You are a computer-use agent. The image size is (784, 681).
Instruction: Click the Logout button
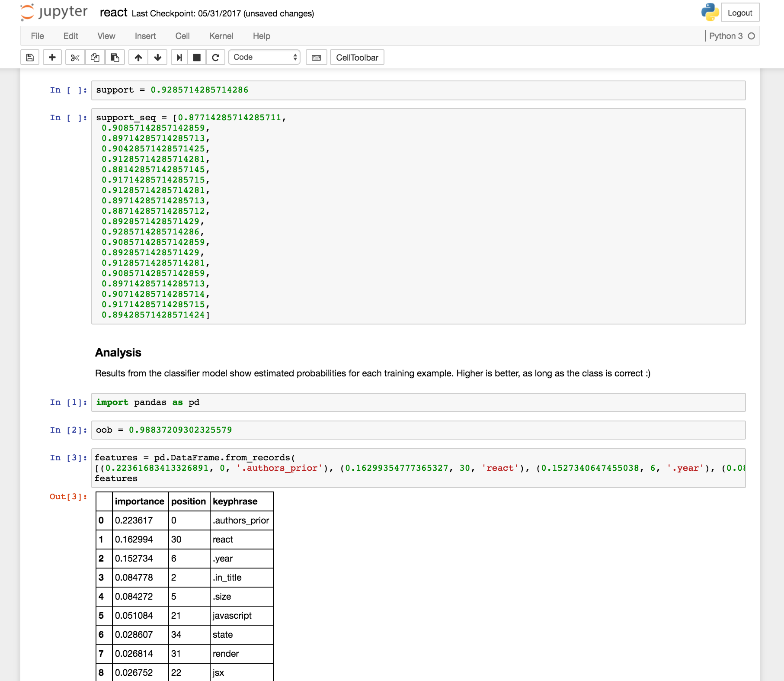tap(740, 13)
